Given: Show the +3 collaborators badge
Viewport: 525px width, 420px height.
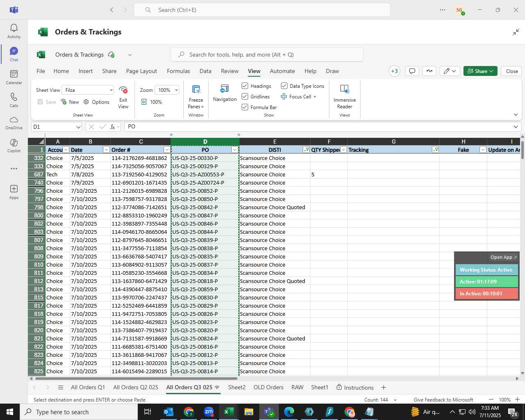Looking at the screenshot, I should pyautogui.click(x=394, y=71).
